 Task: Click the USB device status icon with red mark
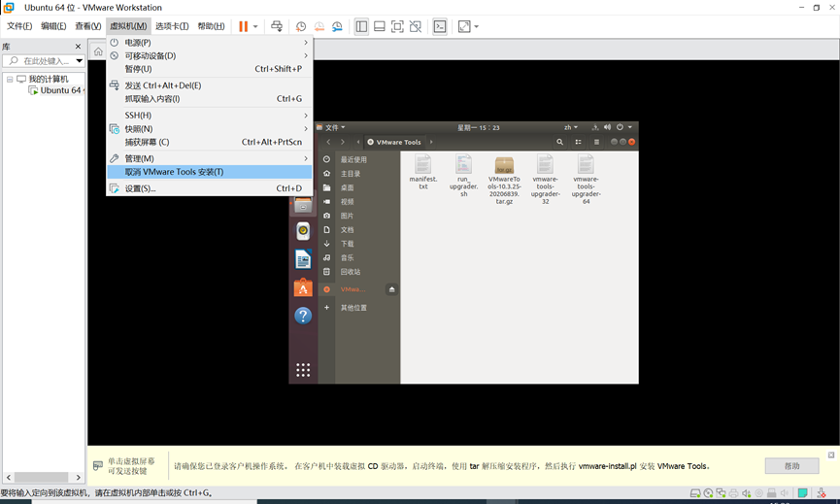822,493
